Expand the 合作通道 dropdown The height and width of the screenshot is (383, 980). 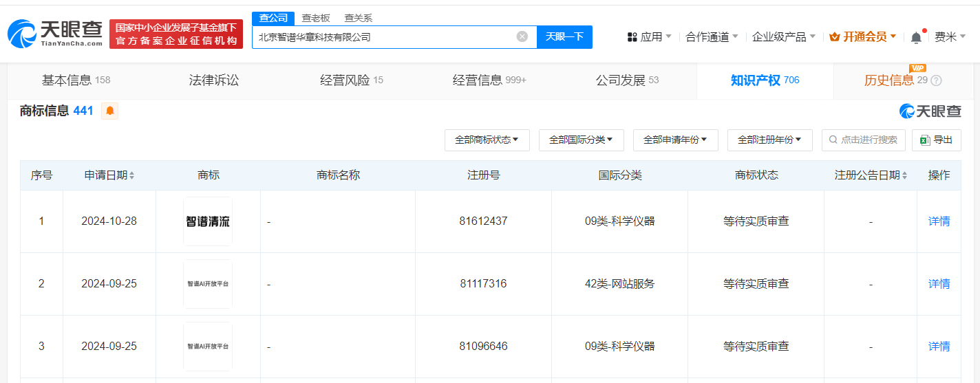(x=712, y=37)
